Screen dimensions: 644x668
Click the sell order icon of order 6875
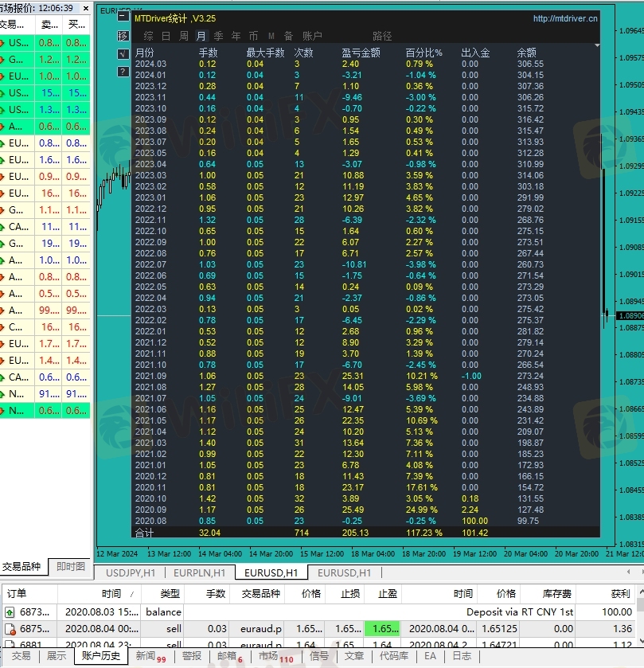click(10, 629)
